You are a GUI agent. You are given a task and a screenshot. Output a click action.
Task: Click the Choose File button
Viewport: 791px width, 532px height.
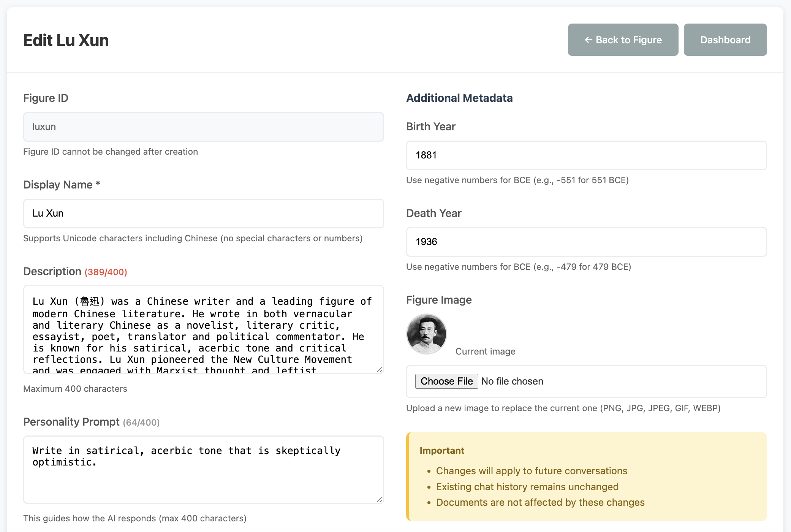tap(446, 381)
